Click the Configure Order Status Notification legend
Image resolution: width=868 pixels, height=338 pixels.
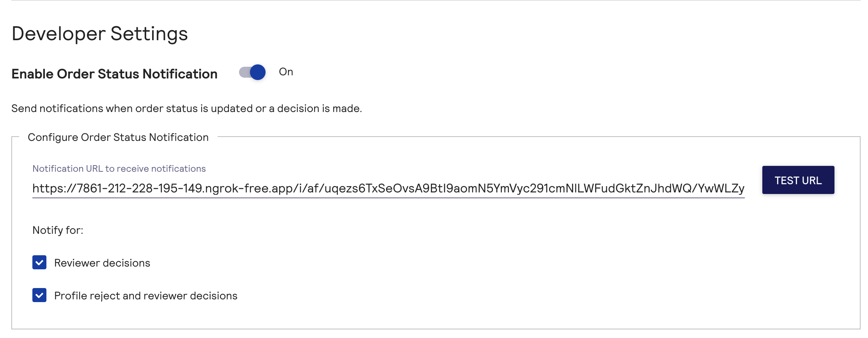(118, 137)
